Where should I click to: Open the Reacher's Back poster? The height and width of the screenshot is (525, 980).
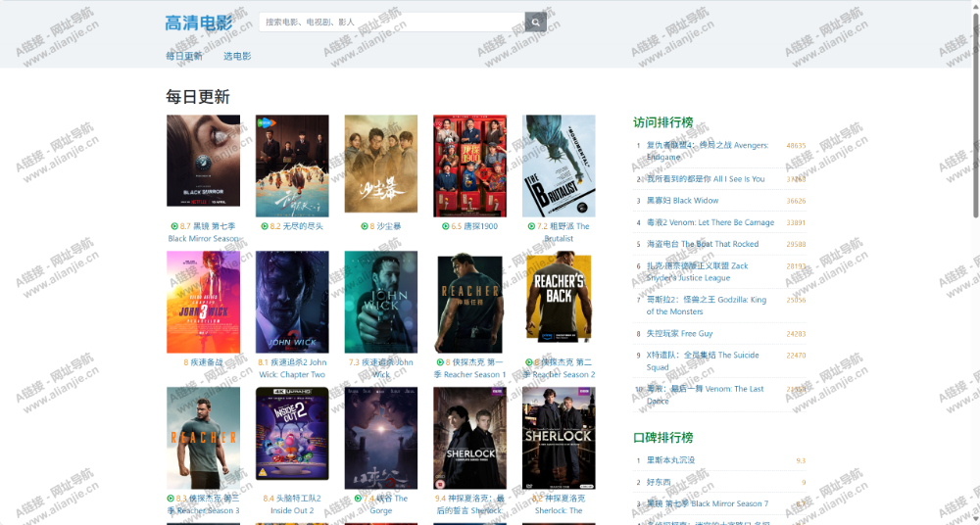tap(559, 298)
